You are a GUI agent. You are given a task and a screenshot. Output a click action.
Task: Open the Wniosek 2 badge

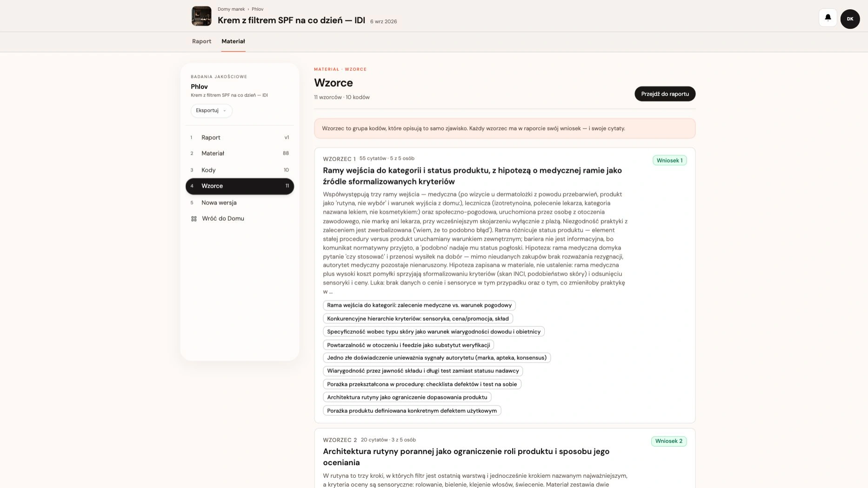point(669,441)
